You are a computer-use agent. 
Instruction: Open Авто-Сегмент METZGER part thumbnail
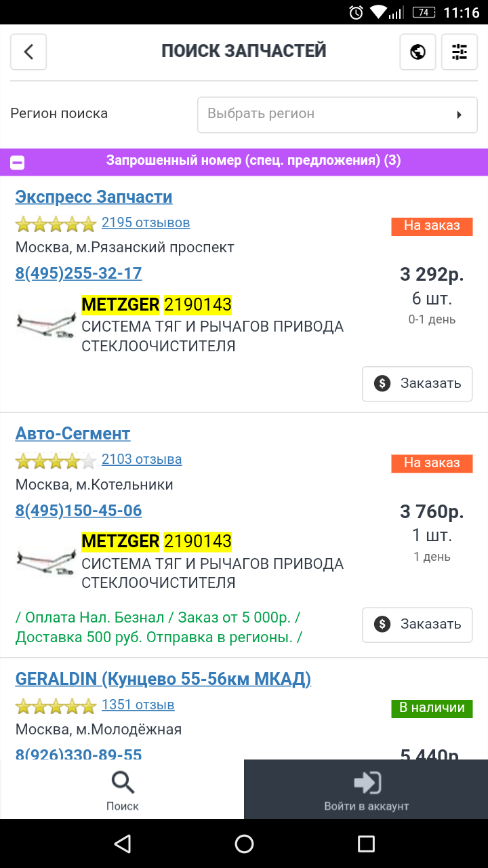[x=46, y=560]
